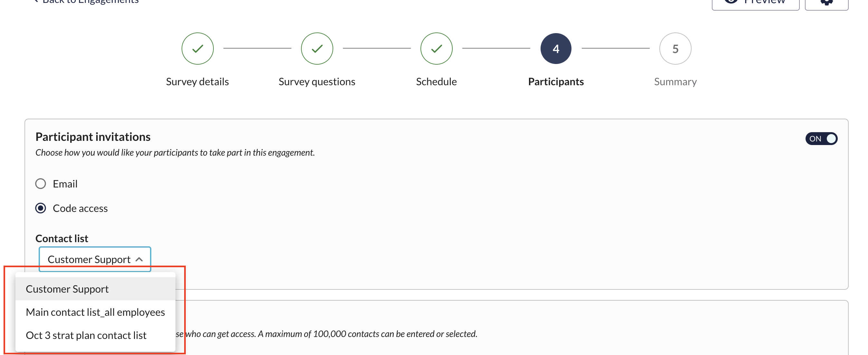Viewport: 868px width, 355px height.
Task: Collapse the Customer Support contact list dropdown
Action: [95, 259]
